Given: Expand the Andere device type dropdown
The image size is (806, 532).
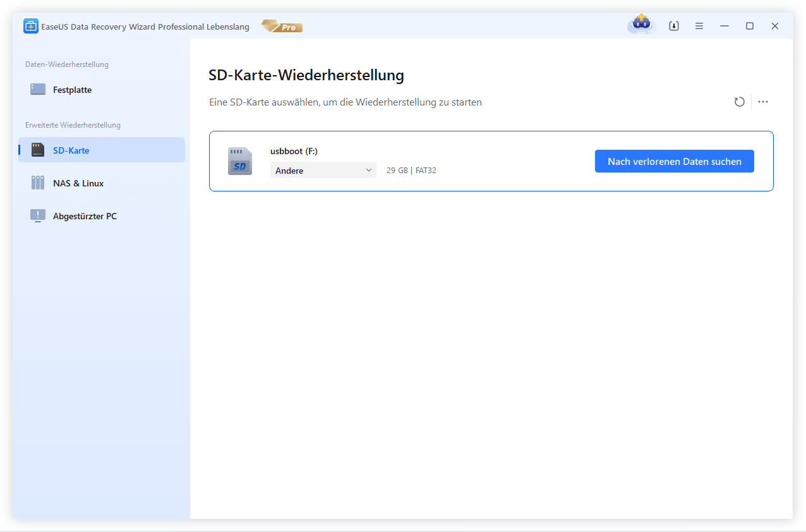Looking at the screenshot, I should point(323,171).
